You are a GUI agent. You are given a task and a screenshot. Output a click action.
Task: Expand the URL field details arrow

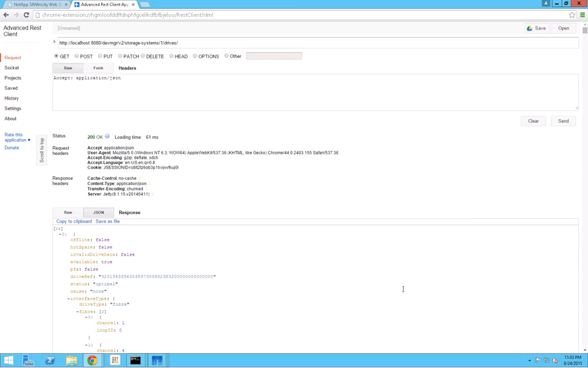tap(55, 42)
